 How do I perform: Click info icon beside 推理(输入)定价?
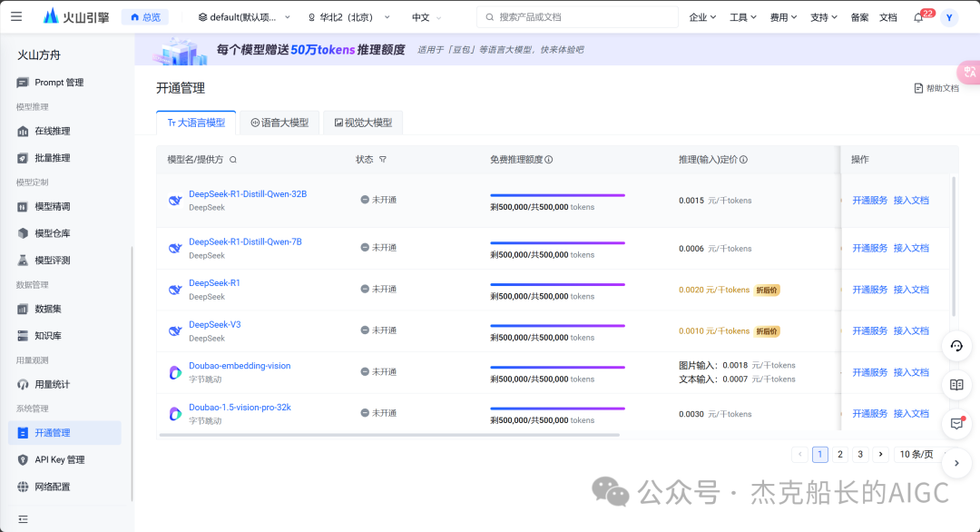[x=744, y=160]
